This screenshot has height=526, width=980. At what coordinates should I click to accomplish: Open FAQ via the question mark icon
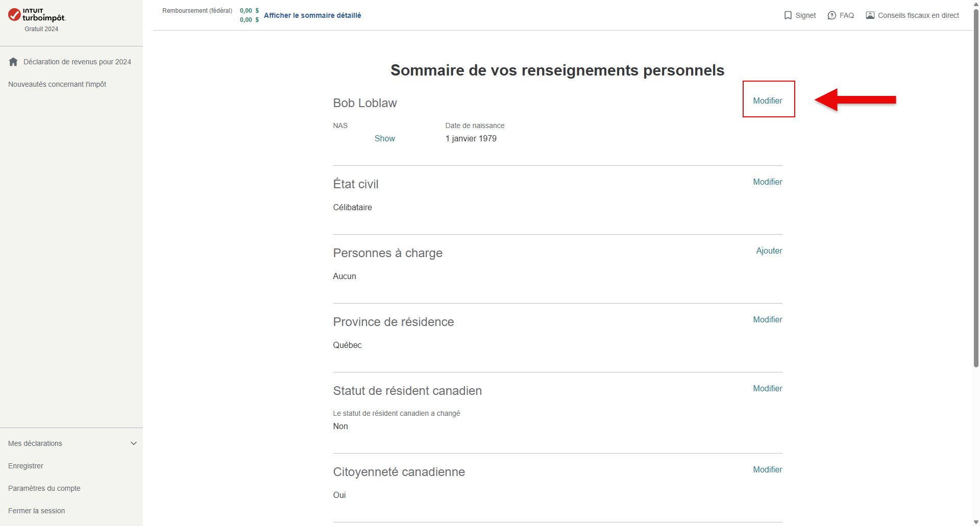[832, 15]
